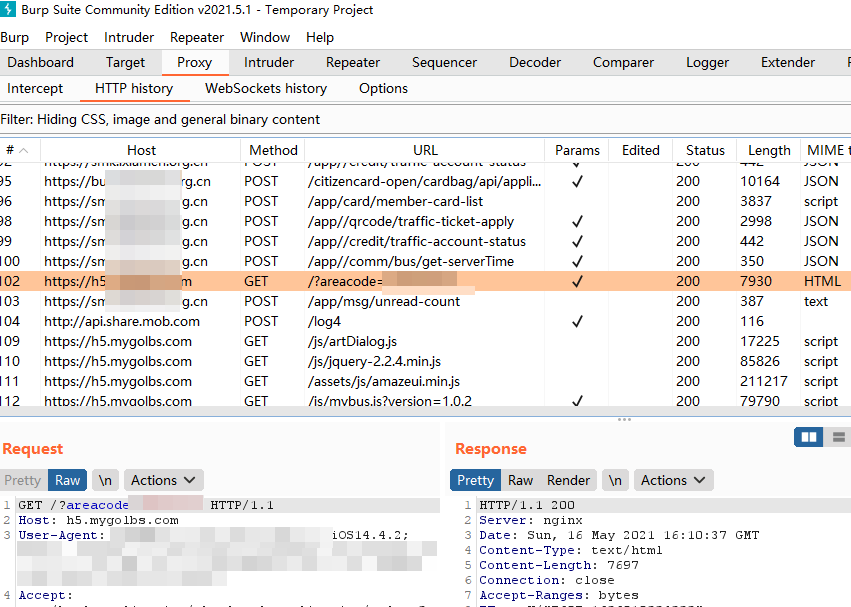Click the Server: nginx response header
The width and height of the screenshot is (851, 607).
pos(530,520)
